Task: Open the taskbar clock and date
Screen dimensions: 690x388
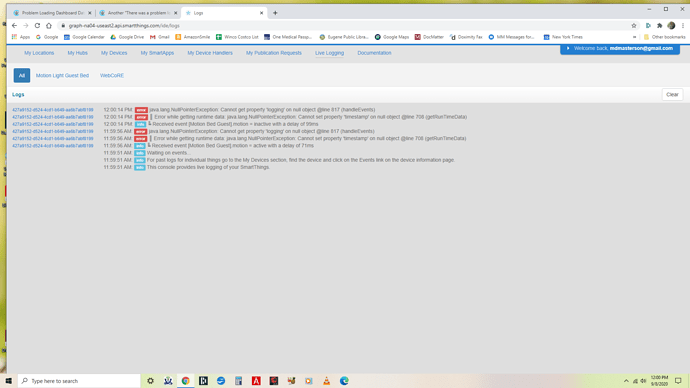Action: pyautogui.click(x=659, y=381)
